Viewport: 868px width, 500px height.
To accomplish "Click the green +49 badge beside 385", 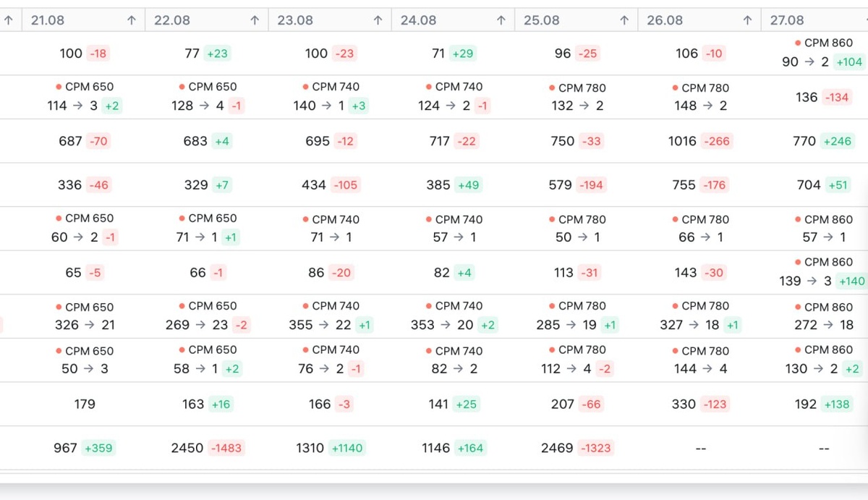I will pyautogui.click(x=469, y=185).
